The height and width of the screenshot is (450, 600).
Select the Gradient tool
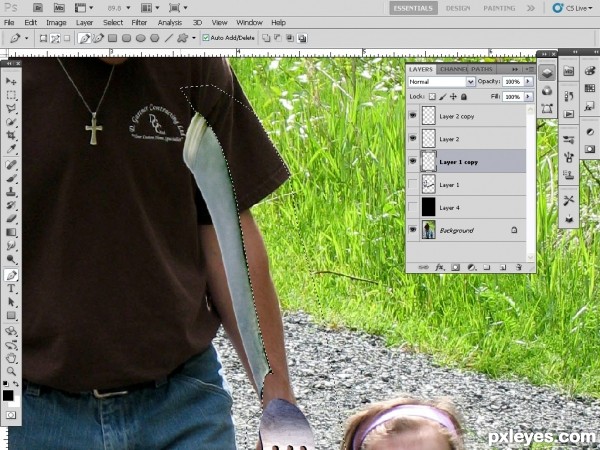pyautogui.click(x=11, y=232)
